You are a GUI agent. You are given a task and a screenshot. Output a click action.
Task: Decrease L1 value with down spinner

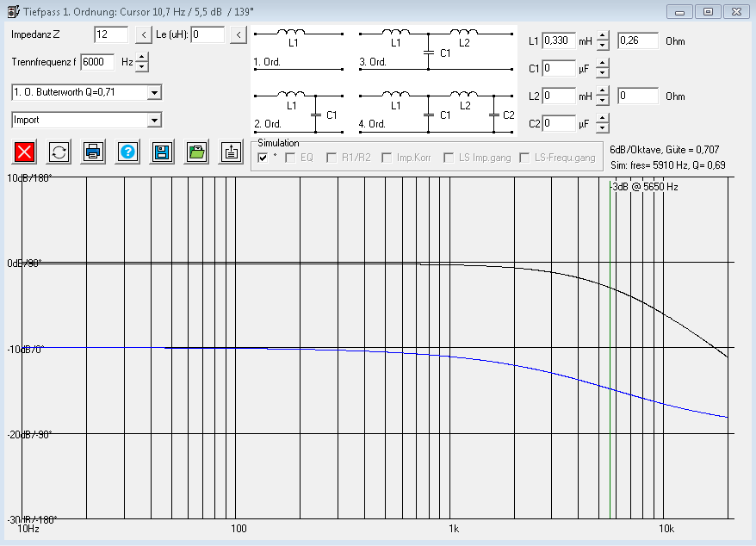click(603, 46)
